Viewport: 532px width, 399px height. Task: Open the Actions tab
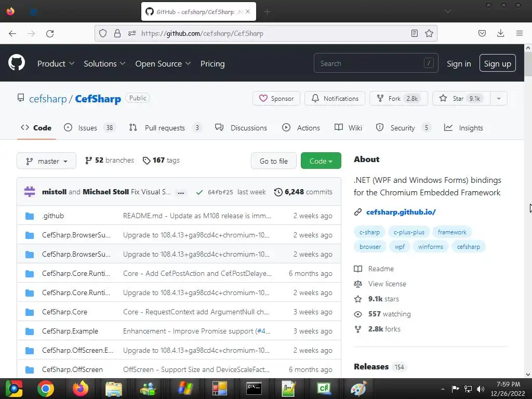click(301, 128)
